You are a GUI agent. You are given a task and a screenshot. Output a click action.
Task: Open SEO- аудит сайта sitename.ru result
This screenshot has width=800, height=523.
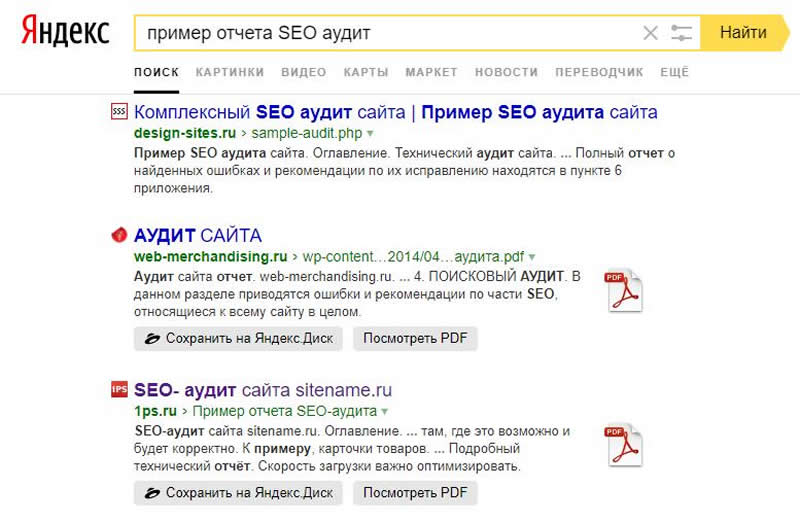263,390
